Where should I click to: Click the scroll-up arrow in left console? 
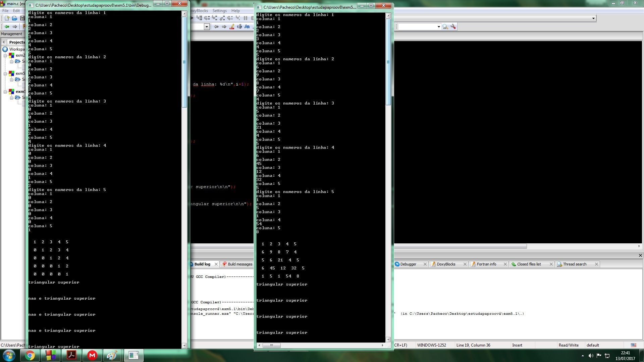(x=184, y=13)
